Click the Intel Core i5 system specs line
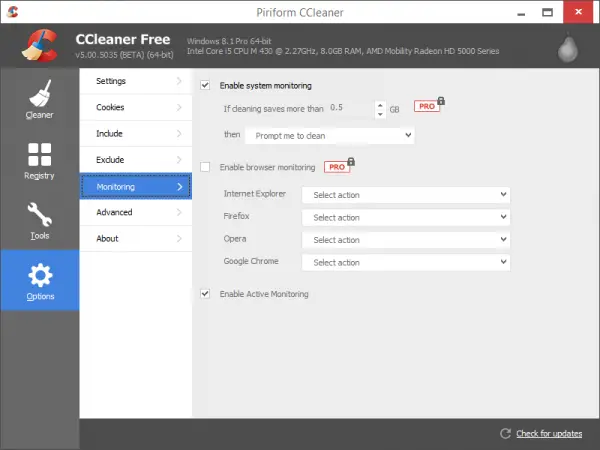 (343, 51)
